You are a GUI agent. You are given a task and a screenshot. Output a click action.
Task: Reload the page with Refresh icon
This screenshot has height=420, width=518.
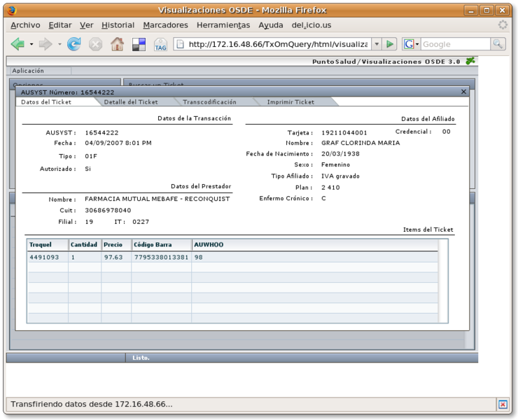click(74, 44)
